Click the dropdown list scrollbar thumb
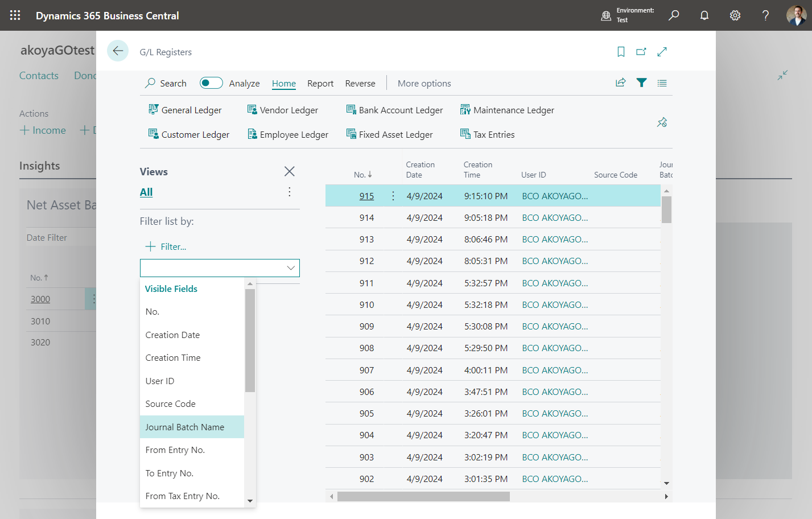Viewport: 812px width, 519px height. (x=250, y=340)
